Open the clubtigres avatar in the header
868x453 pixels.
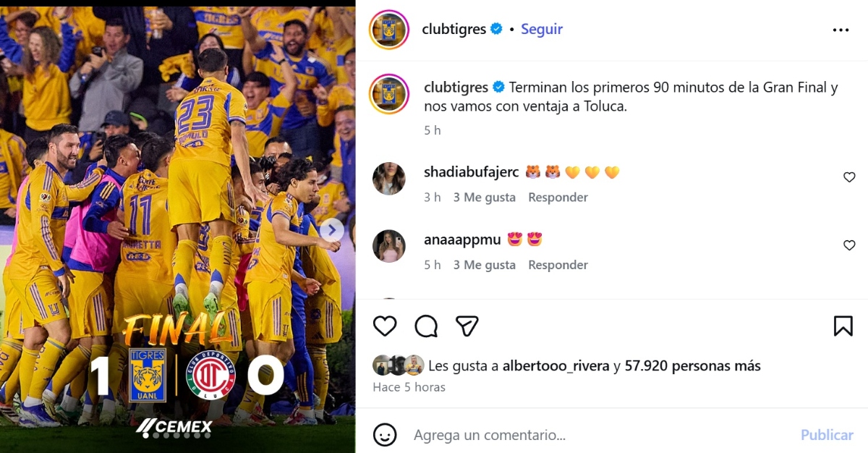pyautogui.click(x=389, y=30)
